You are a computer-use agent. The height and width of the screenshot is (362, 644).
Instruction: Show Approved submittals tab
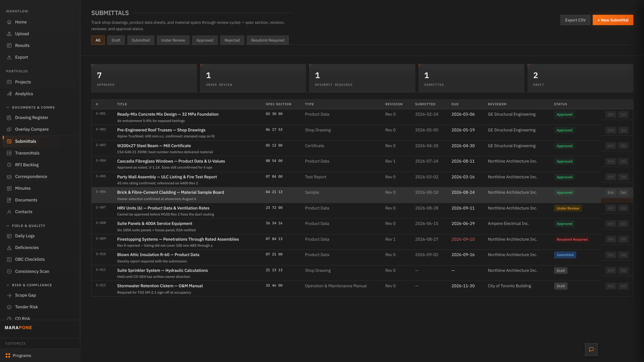pos(205,40)
